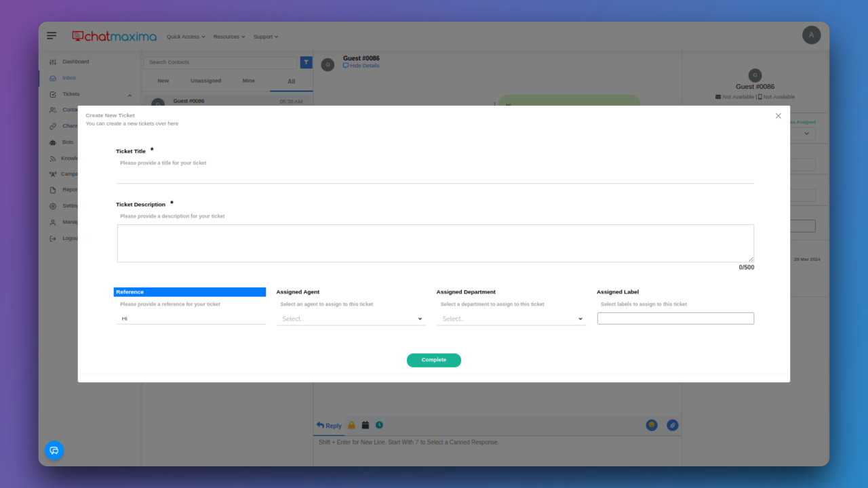Click in the Ticket Description textarea
Viewport: 868px width, 488px height.
tap(435, 243)
